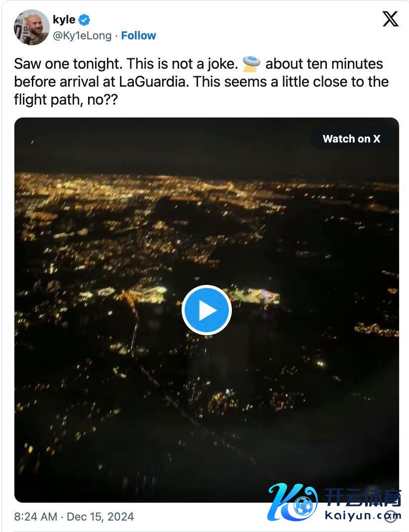This screenshot has width=409, height=532.
Task: Click the flying saucer emoji in the tweet
Action: click(251, 64)
